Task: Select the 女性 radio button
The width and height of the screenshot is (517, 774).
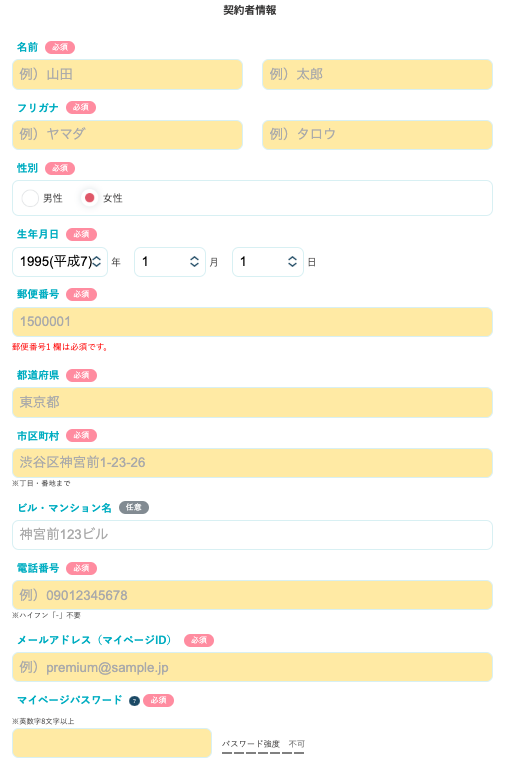Action: pos(89,198)
